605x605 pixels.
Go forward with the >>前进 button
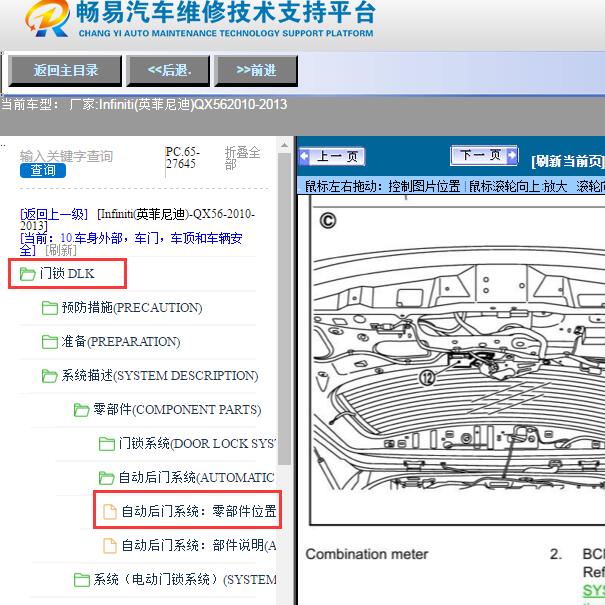tap(256, 71)
